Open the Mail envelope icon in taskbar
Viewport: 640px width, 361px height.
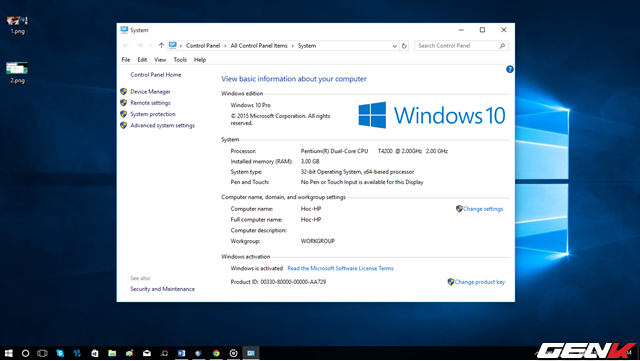[x=147, y=353]
